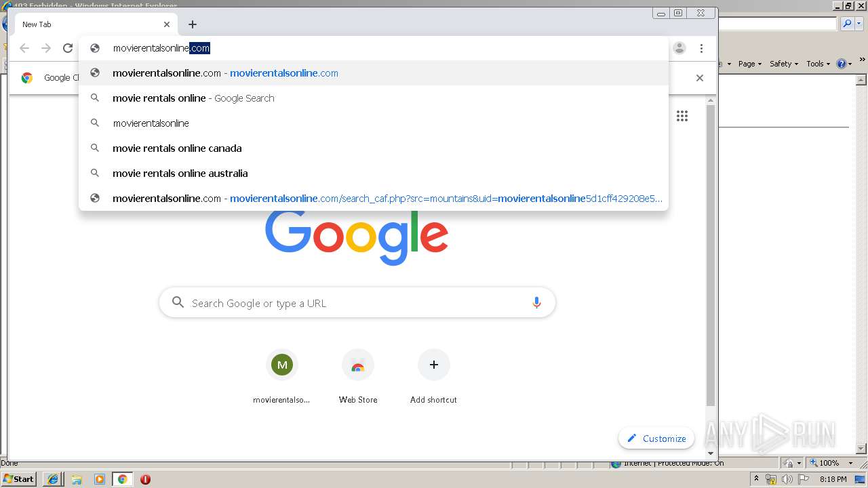Close the New Tab tab
The image size is (868, 488).
[x=167, y=24]
